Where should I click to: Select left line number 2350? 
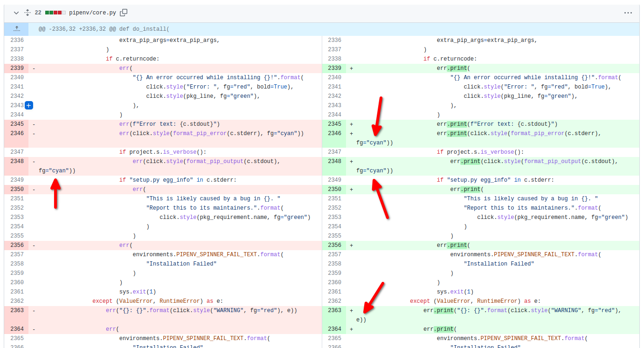click(17, 189)
